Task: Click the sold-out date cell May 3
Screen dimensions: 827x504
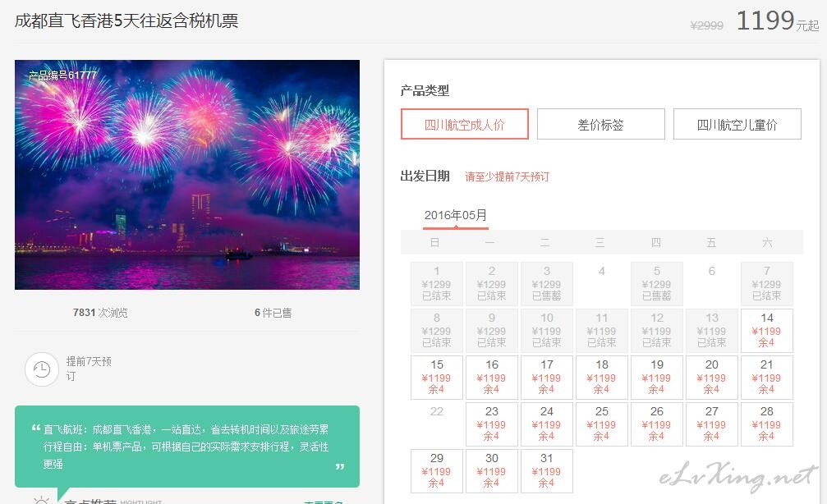Action: [546, 284]
